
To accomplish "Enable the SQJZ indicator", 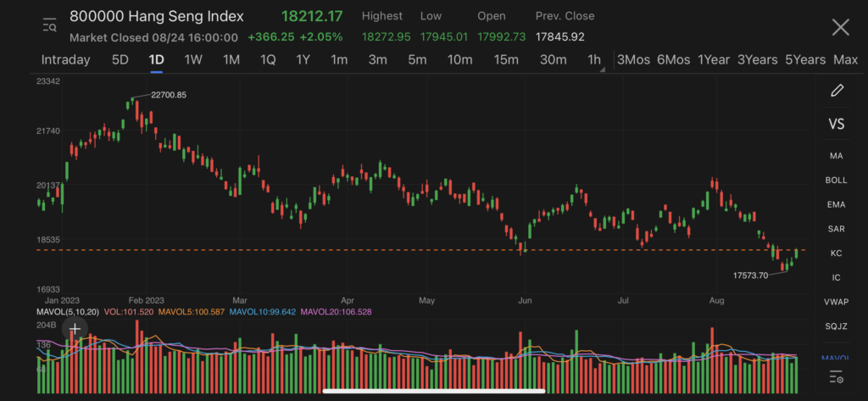I will 837,326.
